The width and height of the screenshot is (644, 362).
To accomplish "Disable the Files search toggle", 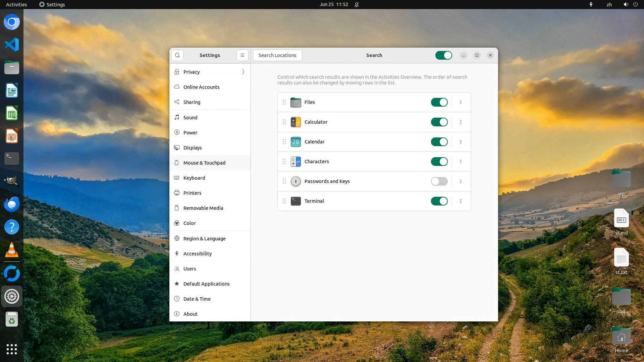I will (439, 102).
